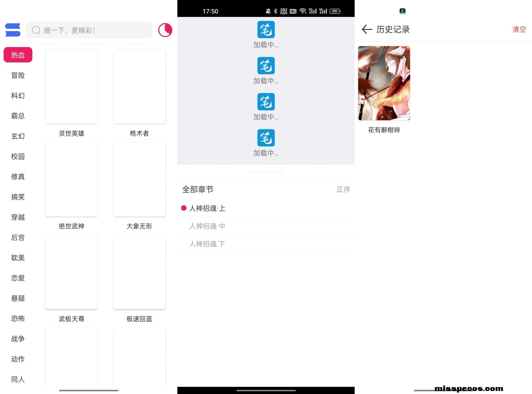This screenshot has height=394, width=532.
Task: Toggle the 正序 chapter sort order
Action: [343, 189]
